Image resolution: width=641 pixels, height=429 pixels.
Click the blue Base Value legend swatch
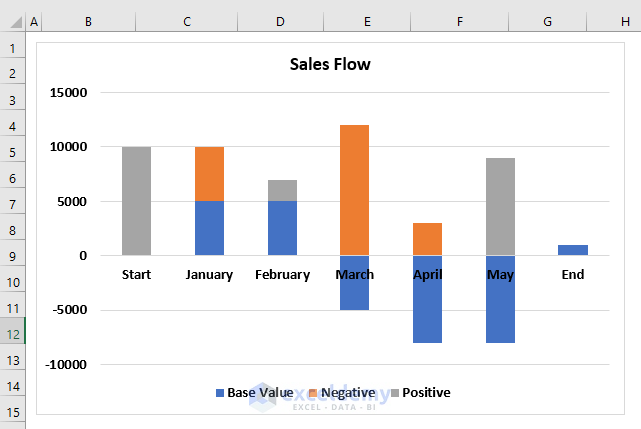[220, 393]
